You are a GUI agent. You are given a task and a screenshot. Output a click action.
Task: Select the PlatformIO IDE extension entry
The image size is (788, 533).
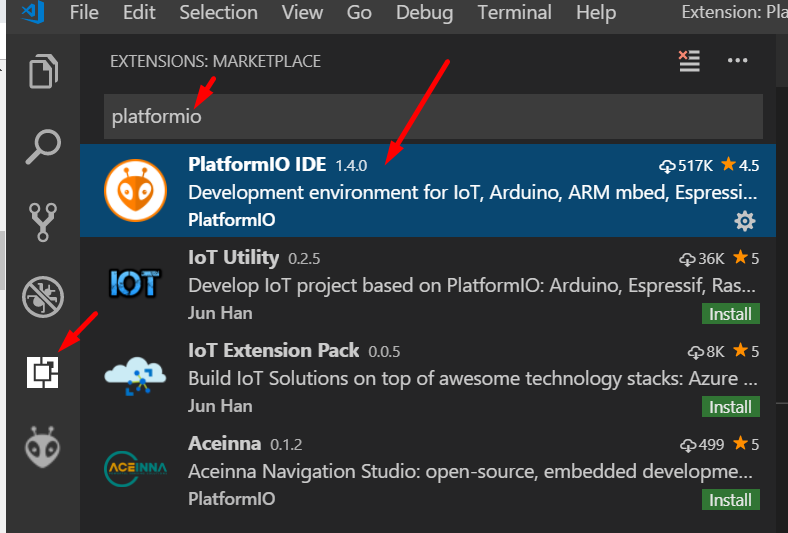pos(430,190)
